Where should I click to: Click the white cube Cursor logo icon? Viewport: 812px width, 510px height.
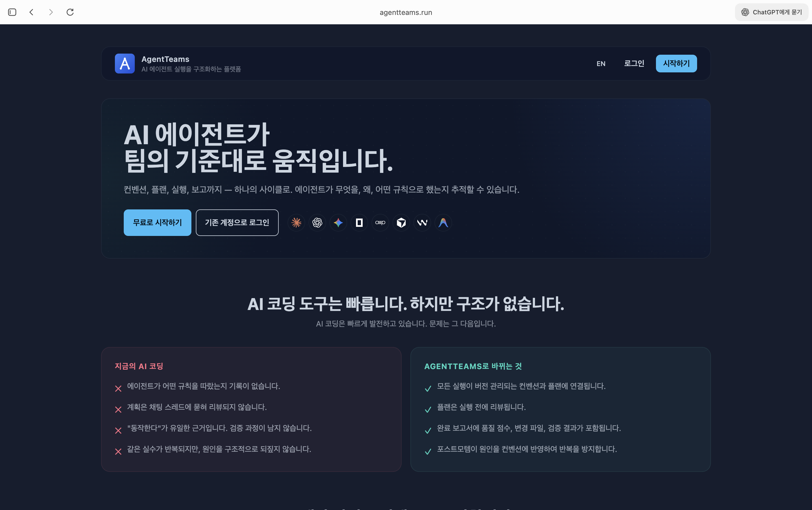(401, 223)
